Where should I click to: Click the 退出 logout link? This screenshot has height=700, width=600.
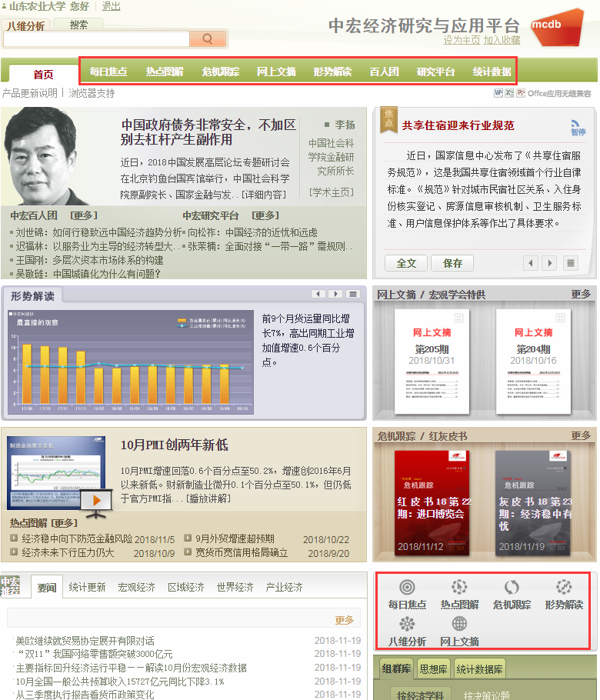111,6
